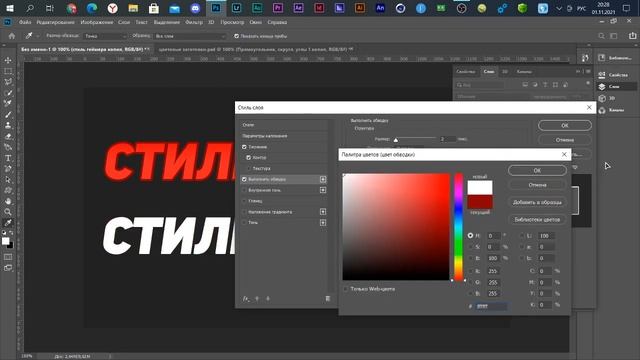Select the S radio button in color picker
The height and width of the screenshot is (360, 640).
470,247
